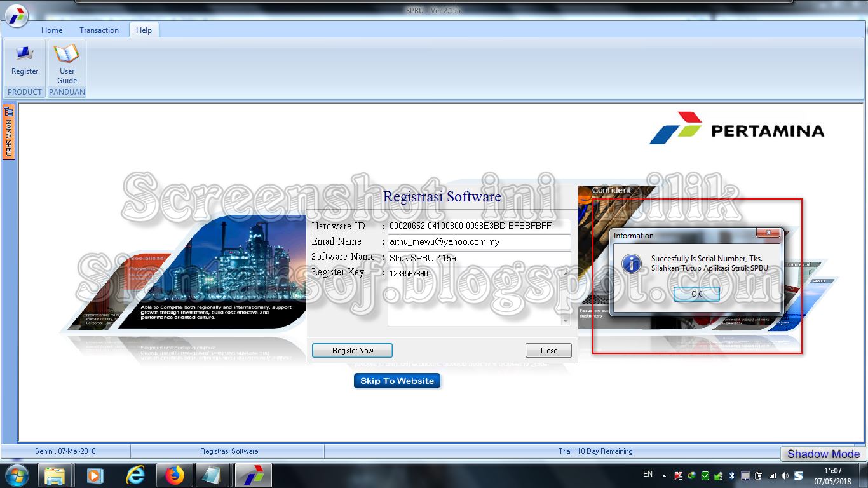Click the SPBU app taskbar button

coord(253,475)
